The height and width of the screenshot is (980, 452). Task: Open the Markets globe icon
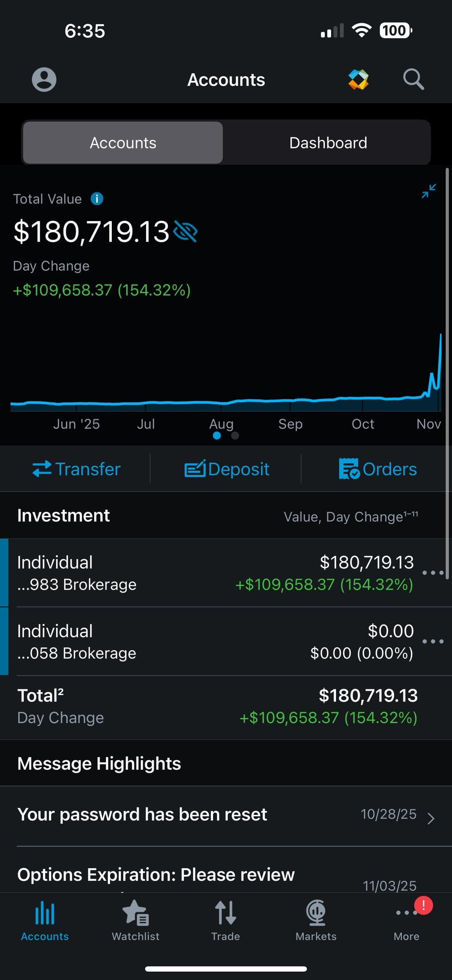pyautogui.click(x=316, y=920)
